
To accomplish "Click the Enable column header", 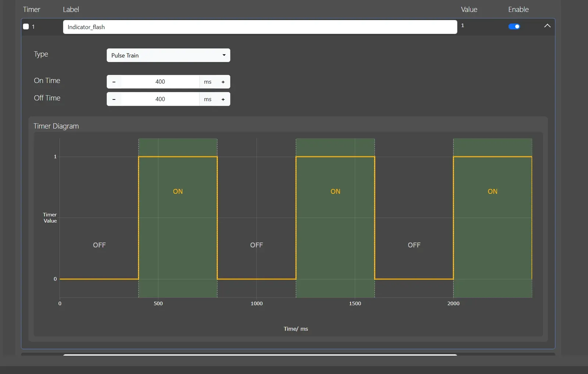I will [x=518, y=10].
